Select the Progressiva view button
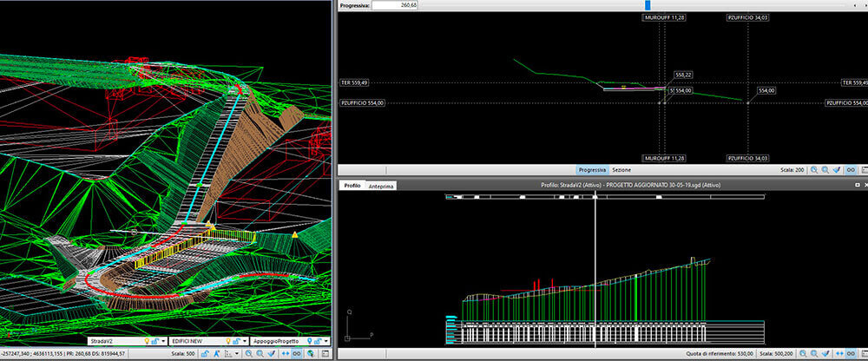Image resolution: width=868 pixels, height=361 pixels. [593, 169]
